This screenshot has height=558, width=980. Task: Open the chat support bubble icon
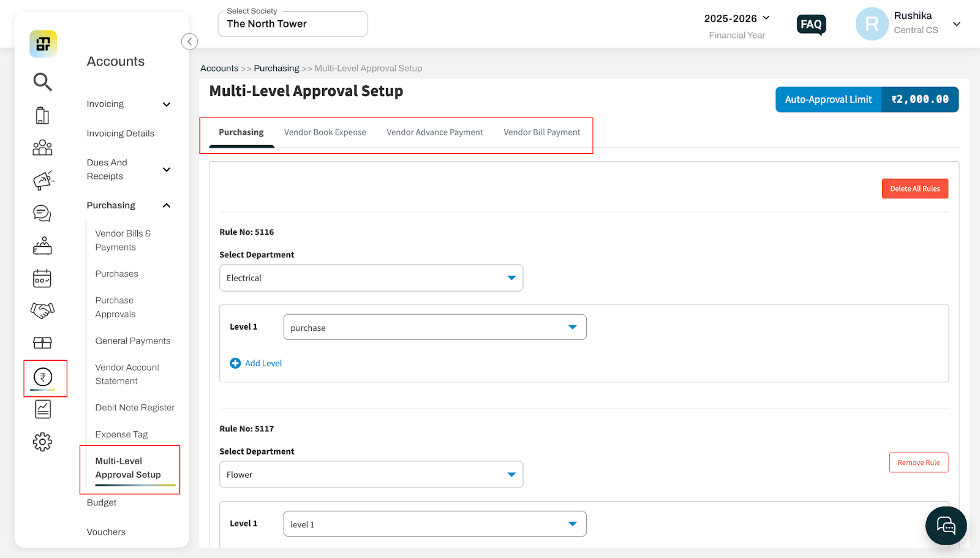click(x=946, y=526)
